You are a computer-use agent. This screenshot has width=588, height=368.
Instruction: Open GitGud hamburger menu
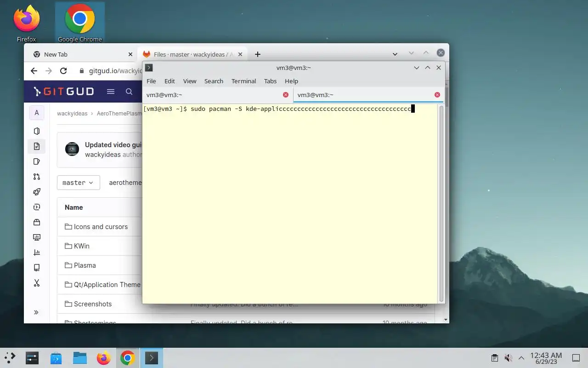coord(111,92)
